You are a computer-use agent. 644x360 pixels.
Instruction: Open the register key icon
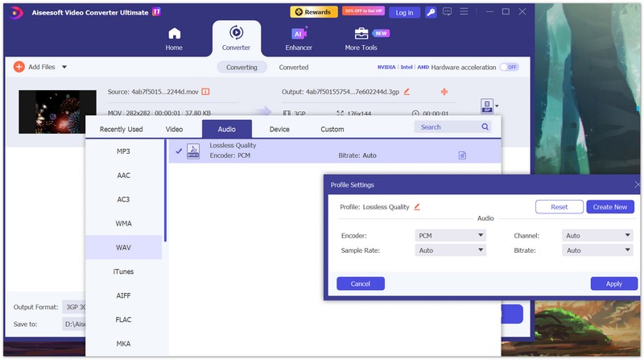coord(431,12)
